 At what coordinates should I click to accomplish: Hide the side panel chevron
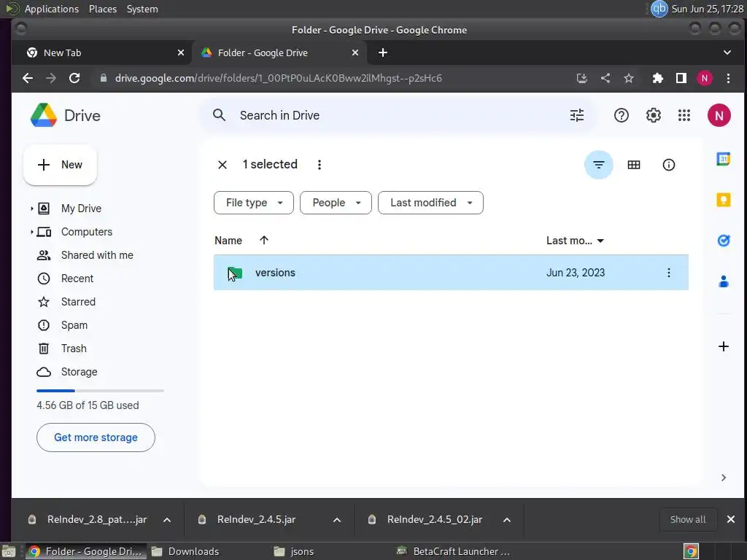[723, 478]
